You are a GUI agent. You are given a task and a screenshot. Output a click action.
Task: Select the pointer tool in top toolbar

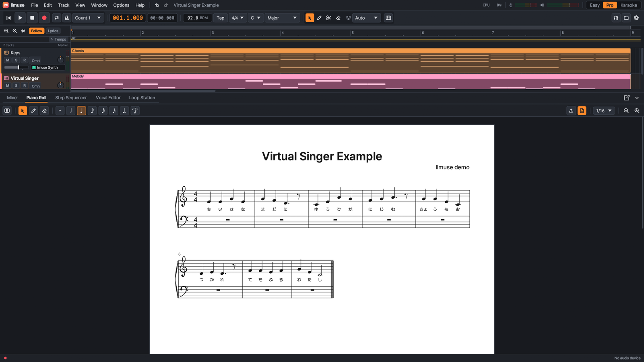coord(310,18)
